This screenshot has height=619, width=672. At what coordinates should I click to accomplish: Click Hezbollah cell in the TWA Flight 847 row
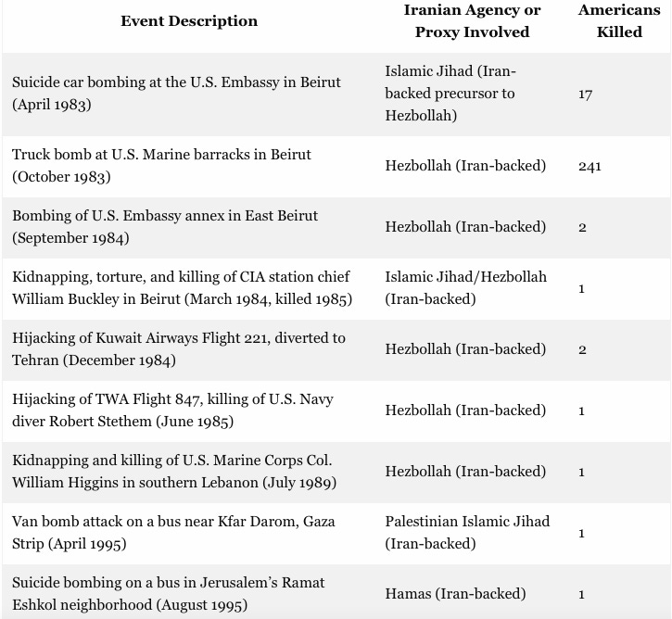[x=465, y=411]
